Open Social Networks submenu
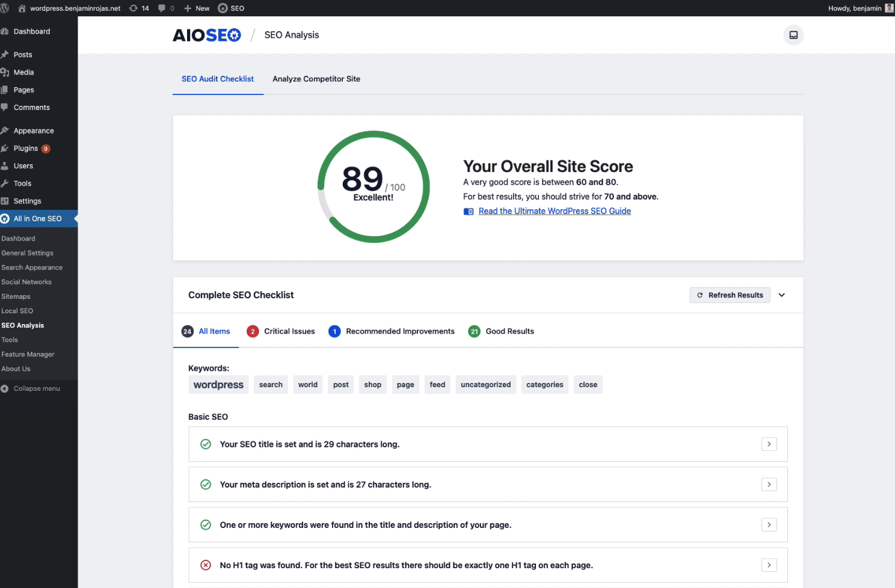Viewport: 895px width, 588px height. tap(26, 282)
